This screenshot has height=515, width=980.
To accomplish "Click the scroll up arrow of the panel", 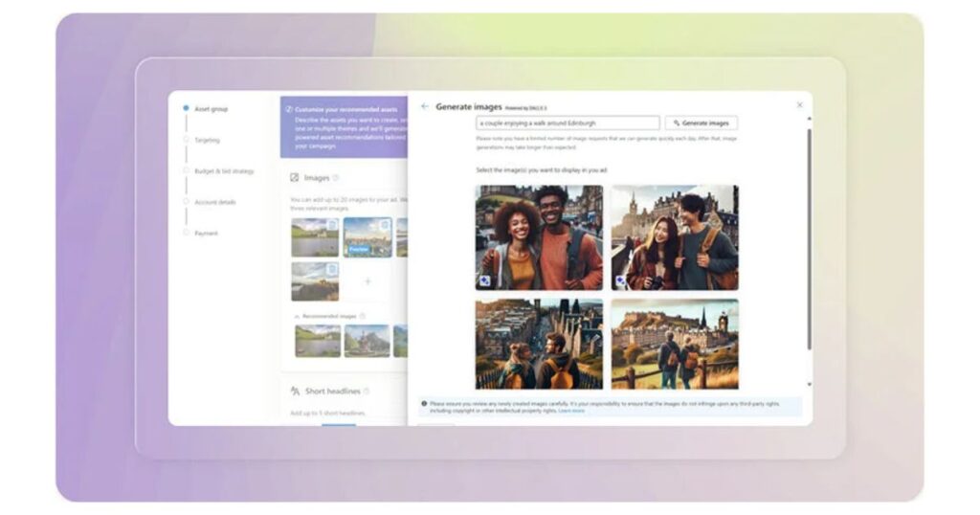I will [810, 119].
